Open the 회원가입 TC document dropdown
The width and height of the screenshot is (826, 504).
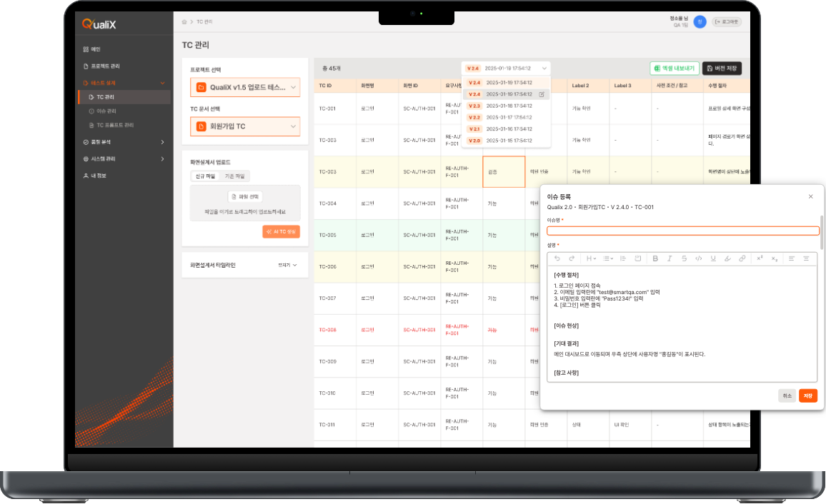[x=245, y=126]
